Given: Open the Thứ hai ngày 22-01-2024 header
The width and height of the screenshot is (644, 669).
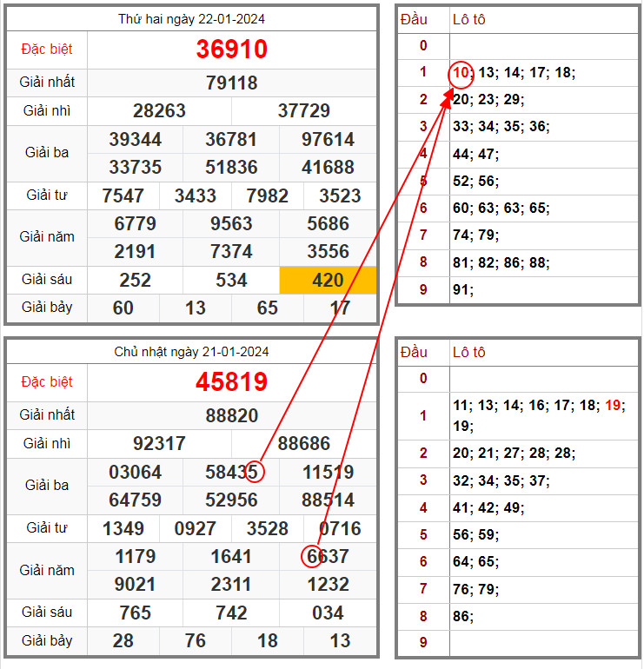Looking at the screenshot, I should point(191,19).
